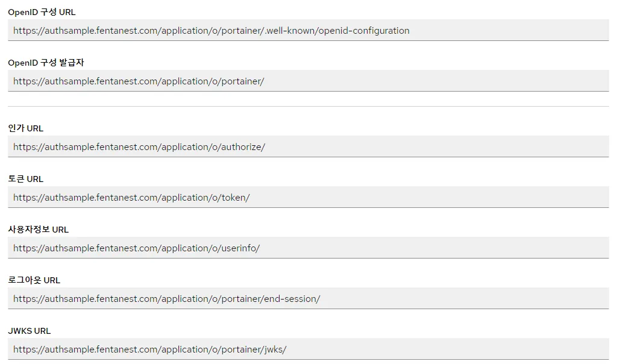The width and height of the screenshot is (617, 364).
Task: Click the 인가 URL label
Action: click(25, 128)
